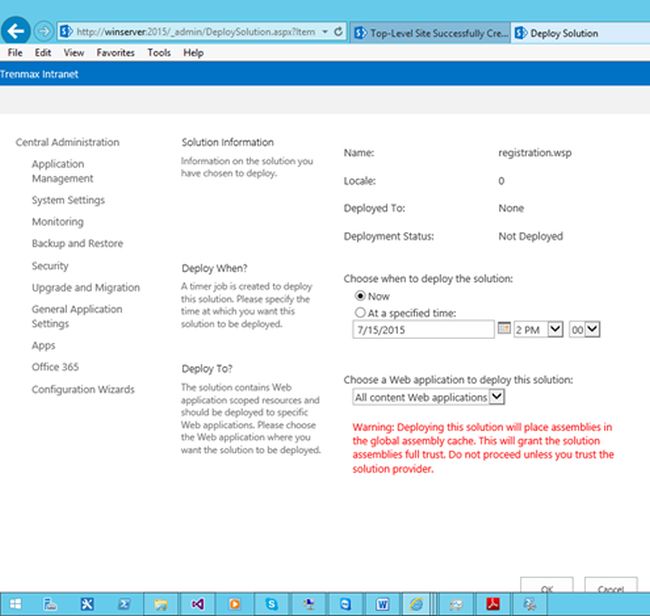Open the Favorites menu
The height and width of the screenshot is (616, 650).
[x=115, y=53]
